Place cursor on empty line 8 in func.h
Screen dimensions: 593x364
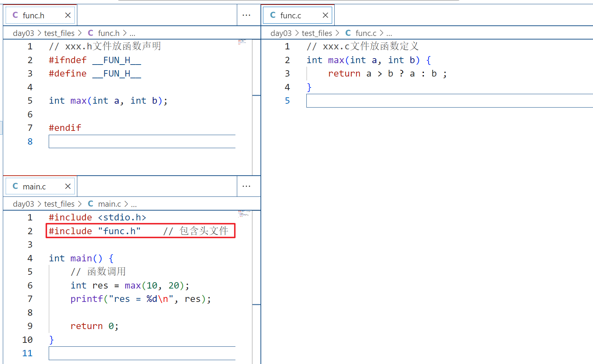click(142, 141)
